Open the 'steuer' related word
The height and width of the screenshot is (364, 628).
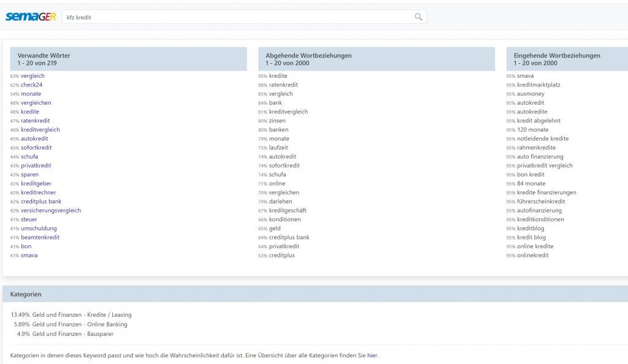point(29,219)
